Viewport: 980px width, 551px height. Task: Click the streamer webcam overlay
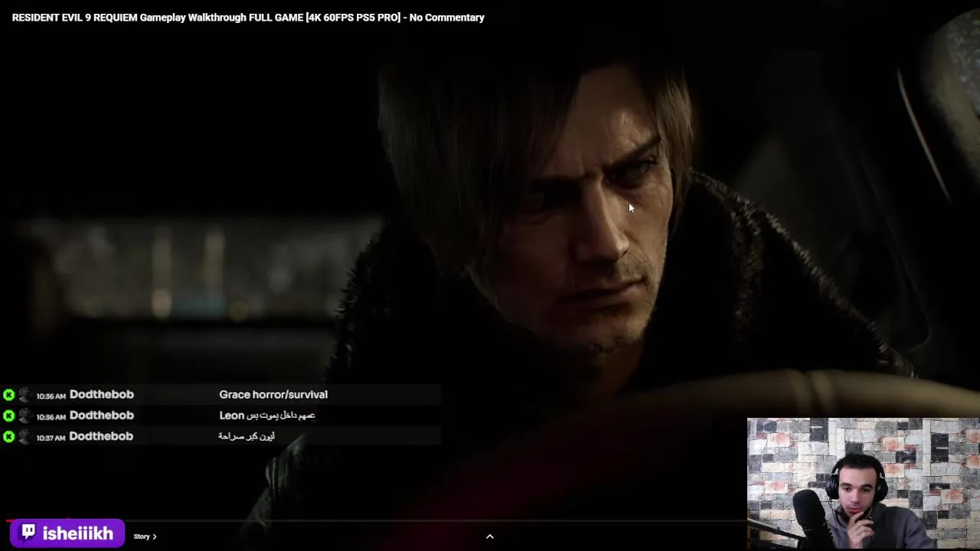863,483
